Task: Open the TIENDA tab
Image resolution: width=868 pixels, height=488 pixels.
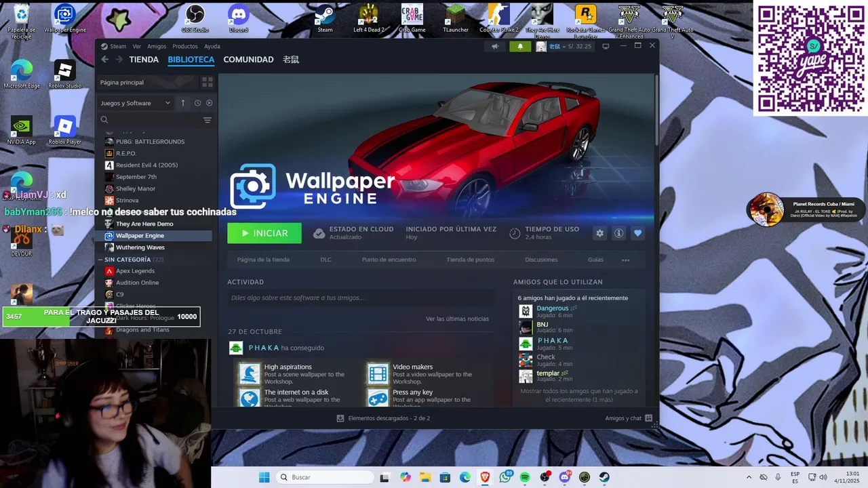Action: (144, 60)
